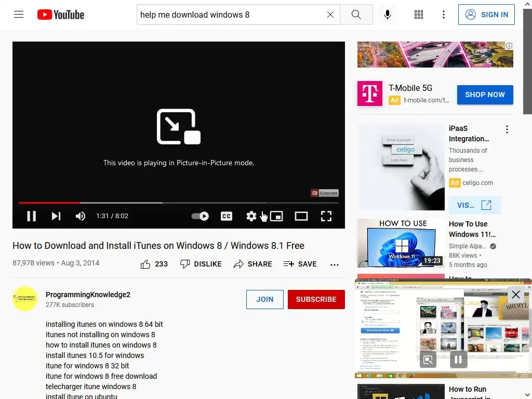Screen dimensions: 532x399
Task: Open T-Mobile ad logo
Action: [x=370, y=94]
